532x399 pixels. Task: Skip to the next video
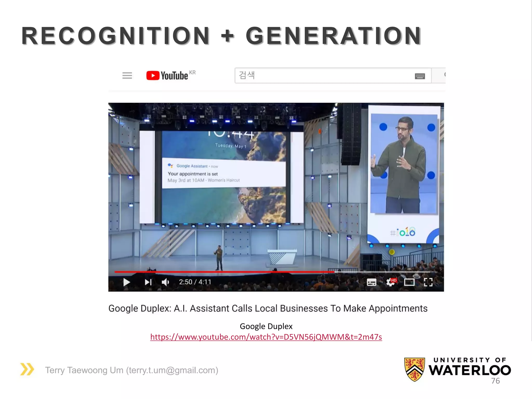pos(148,282)
